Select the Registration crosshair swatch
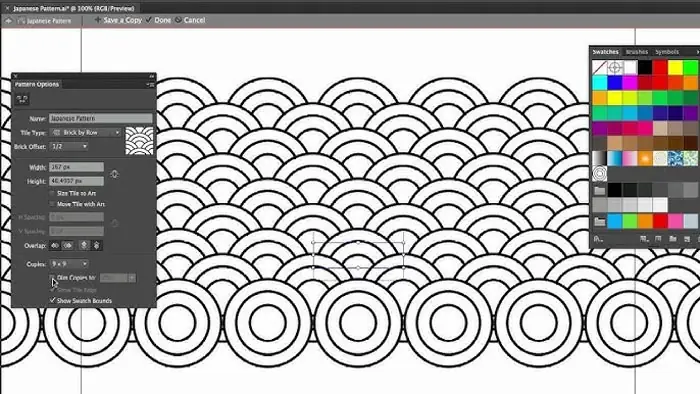Screen dimensions: 700x394 pos(615,68)
